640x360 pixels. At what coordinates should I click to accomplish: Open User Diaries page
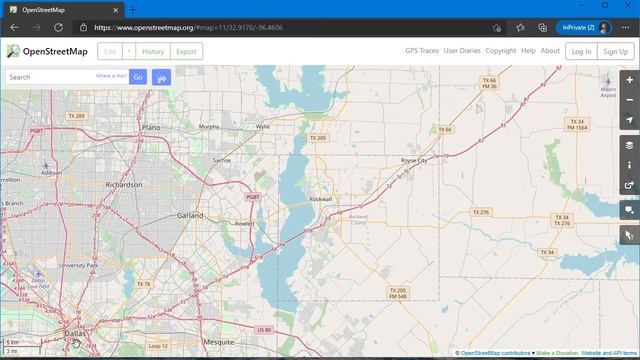pyautogui.click(x=462, y=51)
